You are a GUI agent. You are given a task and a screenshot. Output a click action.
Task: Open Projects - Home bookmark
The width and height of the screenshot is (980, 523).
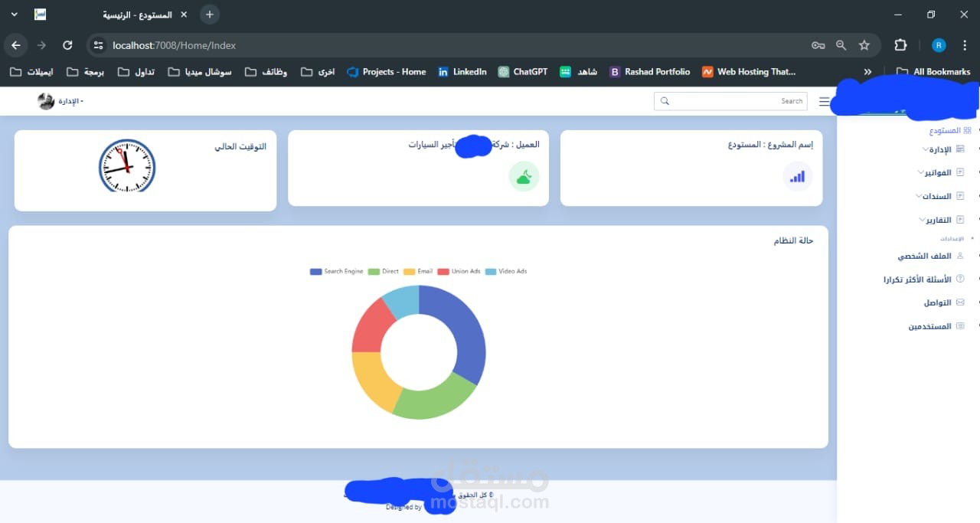click(386, 72)
